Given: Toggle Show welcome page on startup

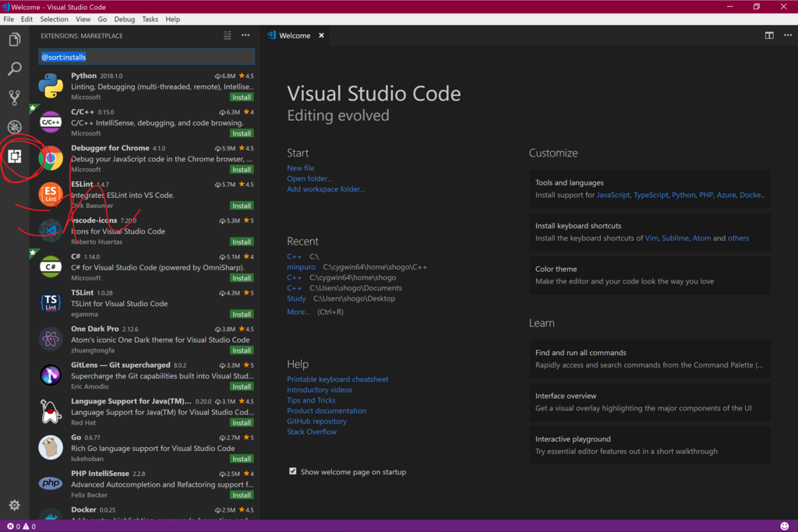Looking at the screenshot, I should tap(293, 471).
